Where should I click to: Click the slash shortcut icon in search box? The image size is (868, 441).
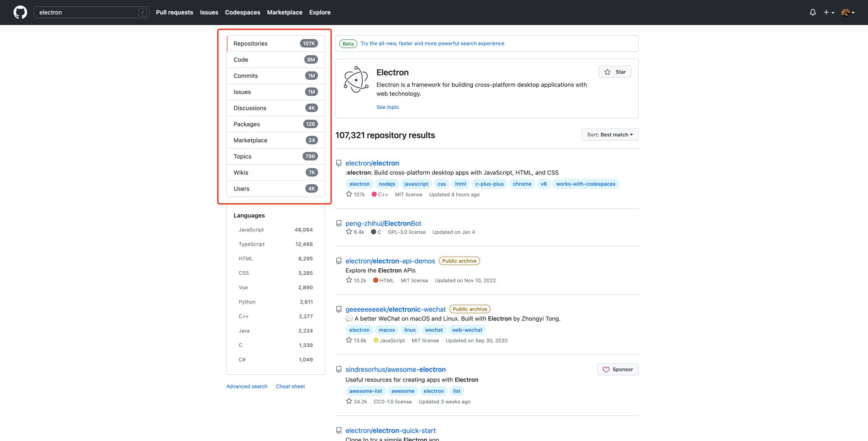[x=143, y=12]
